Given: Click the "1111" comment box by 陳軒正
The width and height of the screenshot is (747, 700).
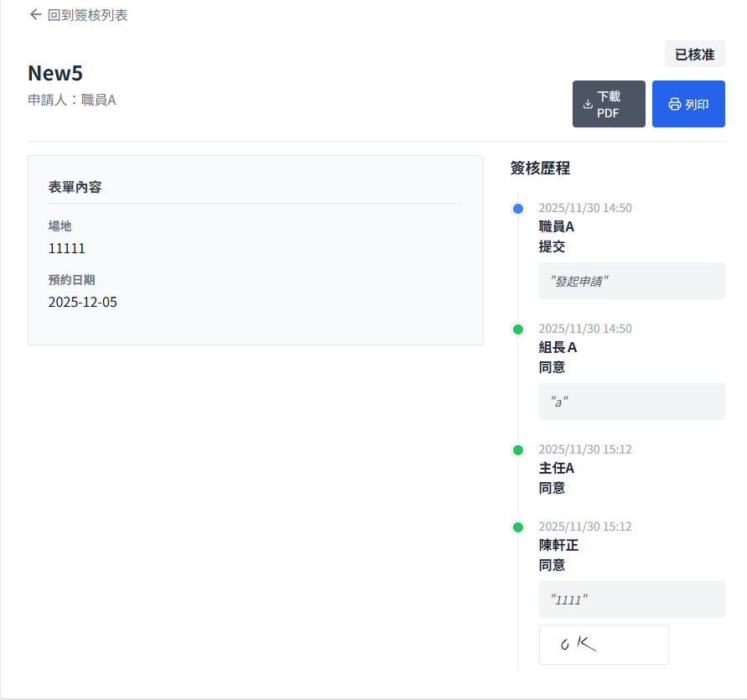Looking at the screenshot, I should (631, 599).
